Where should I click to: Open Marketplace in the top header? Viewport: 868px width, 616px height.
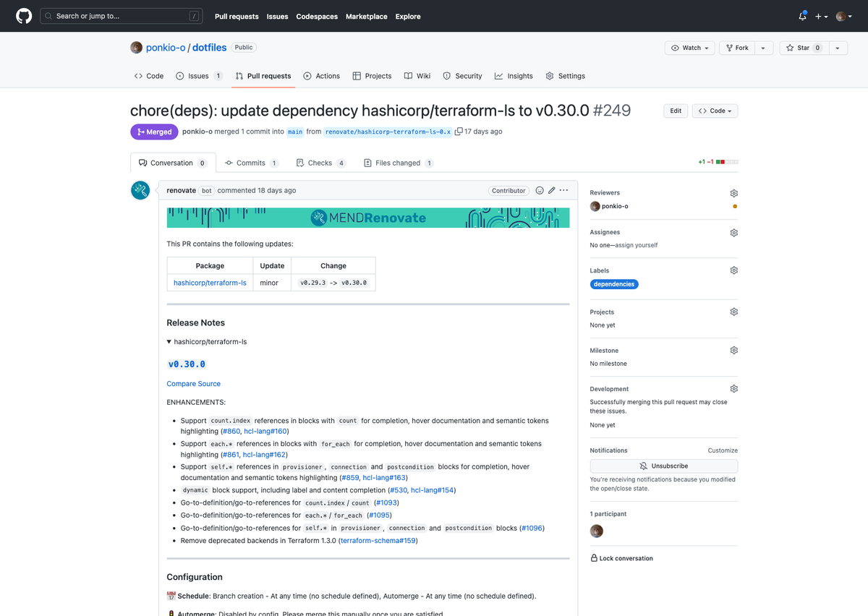pos(367,16)
